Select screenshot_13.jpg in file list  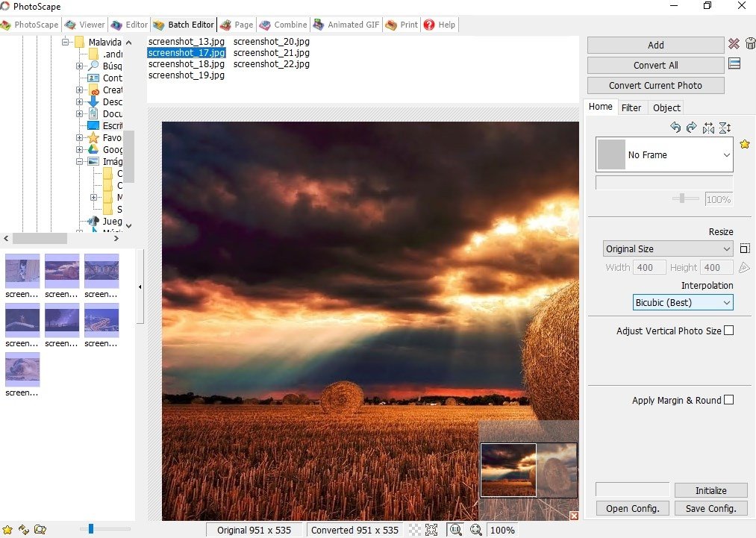[186, 42]
